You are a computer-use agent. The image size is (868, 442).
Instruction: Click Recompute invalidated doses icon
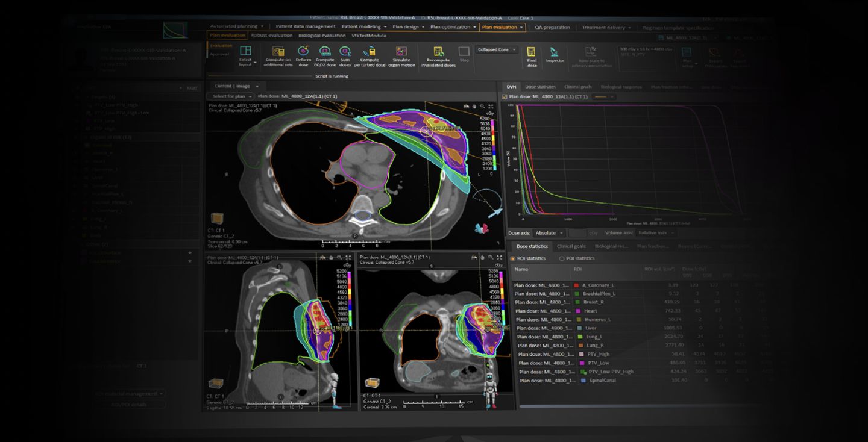pos(438,52)
